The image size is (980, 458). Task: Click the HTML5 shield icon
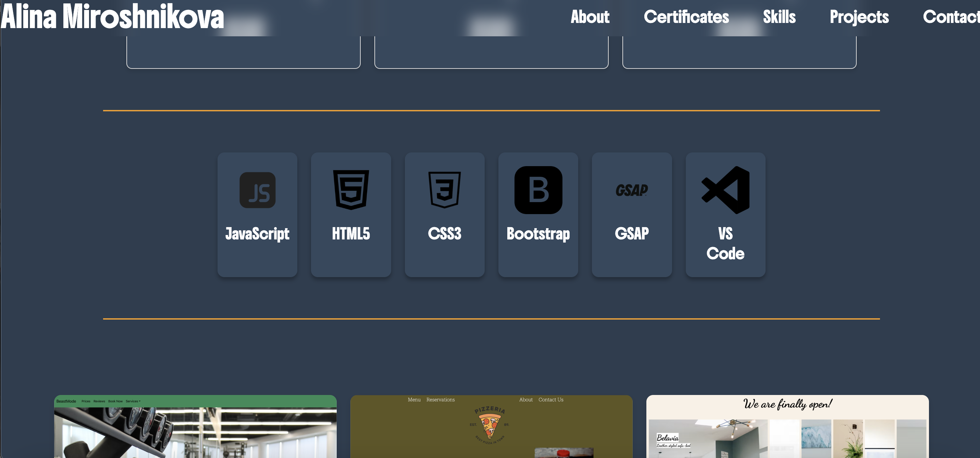[351, 190]
